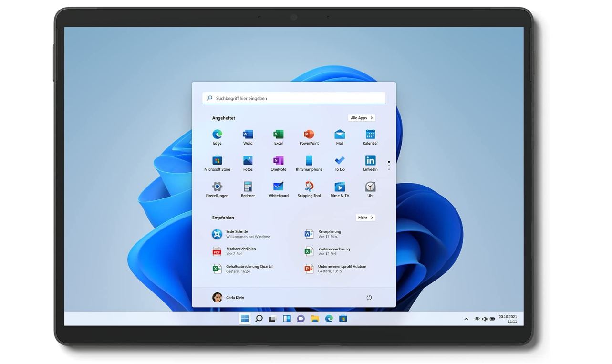The image size is (612, 364).
Task: Open Filme & TV app
Action: (x=340, y=189)
